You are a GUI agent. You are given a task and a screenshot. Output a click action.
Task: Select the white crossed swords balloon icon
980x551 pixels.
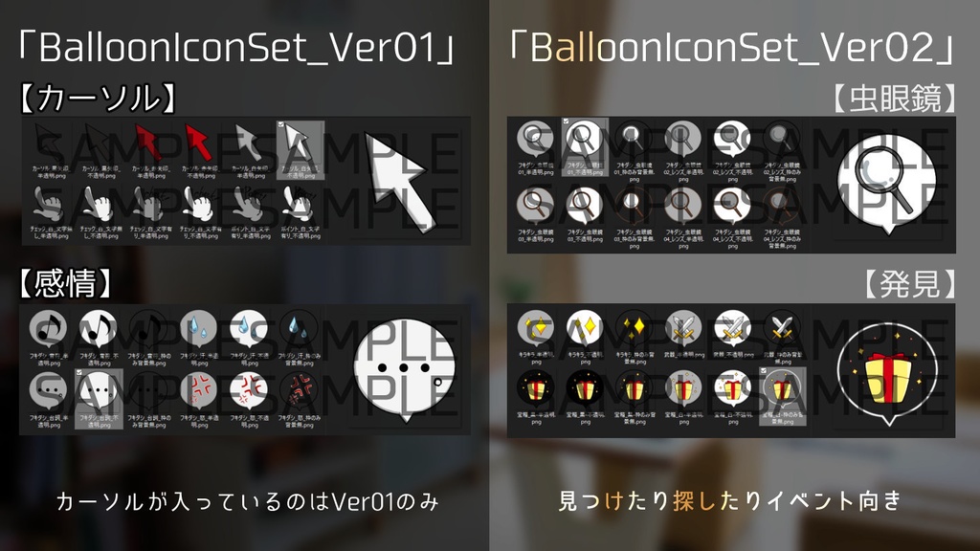pos(733,337)
